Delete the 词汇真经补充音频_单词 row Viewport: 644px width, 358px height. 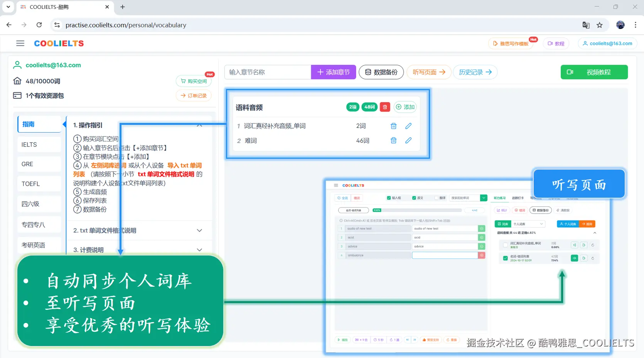pyautogui.click(x=393, y=126)
